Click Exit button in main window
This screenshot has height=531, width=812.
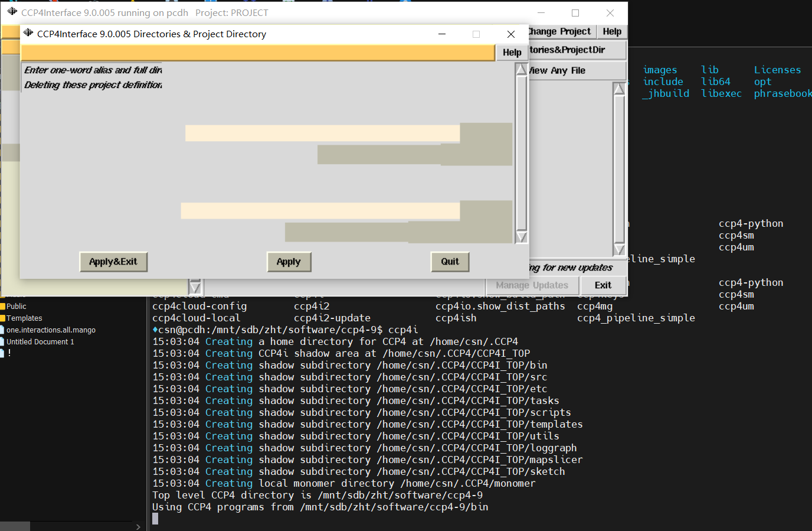(603, 285)
